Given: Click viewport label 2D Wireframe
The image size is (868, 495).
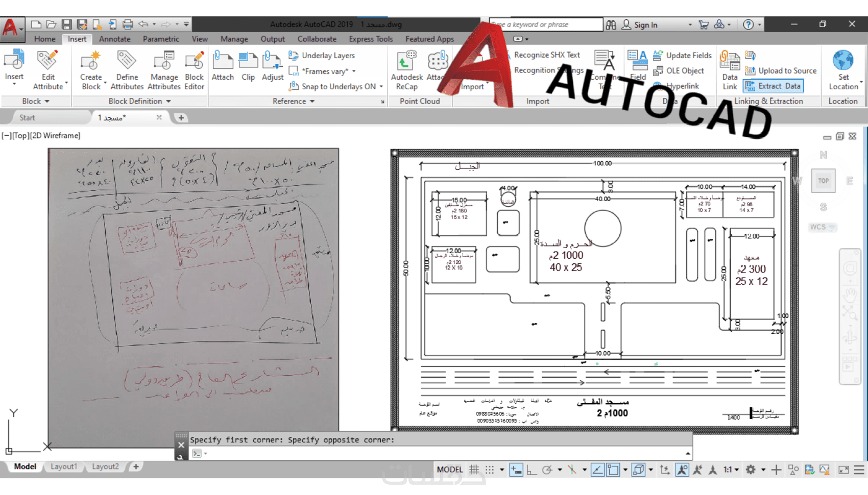Looking at the screenshot, I should pos(56,135).
